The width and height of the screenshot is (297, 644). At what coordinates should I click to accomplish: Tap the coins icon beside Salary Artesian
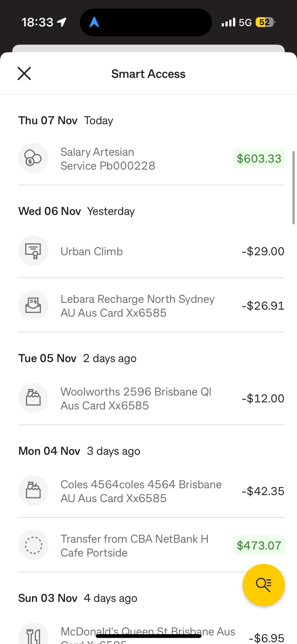[33, 158]
